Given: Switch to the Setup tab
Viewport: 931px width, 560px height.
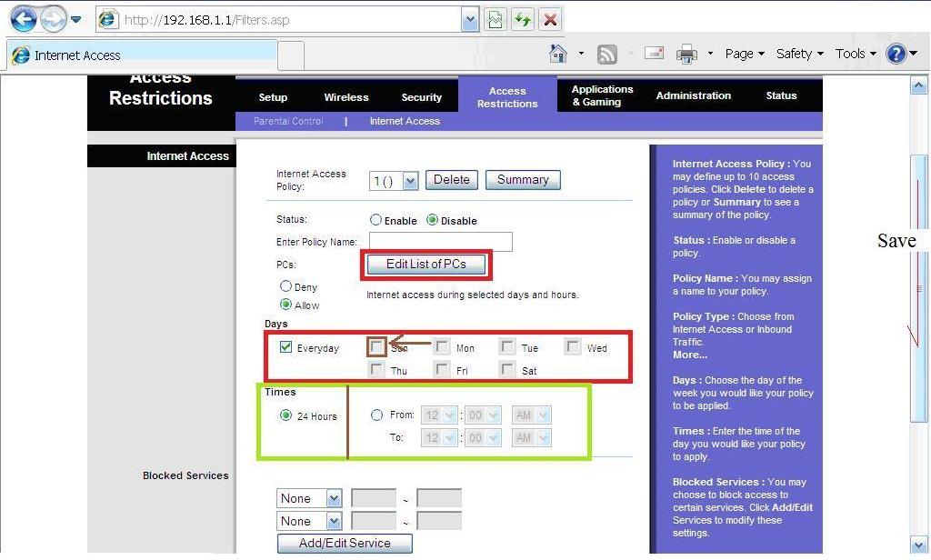Looking at the screenshot, I should [x=273, y=97].
